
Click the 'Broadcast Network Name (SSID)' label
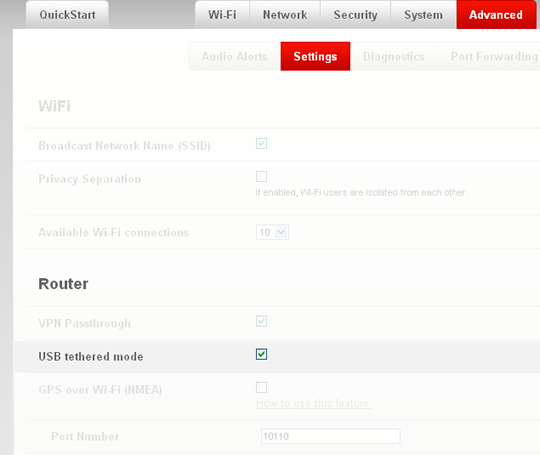(124, 146)
